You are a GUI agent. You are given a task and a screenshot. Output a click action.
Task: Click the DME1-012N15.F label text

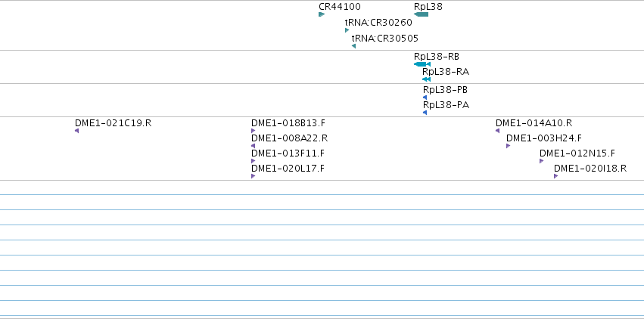[577, 153]
